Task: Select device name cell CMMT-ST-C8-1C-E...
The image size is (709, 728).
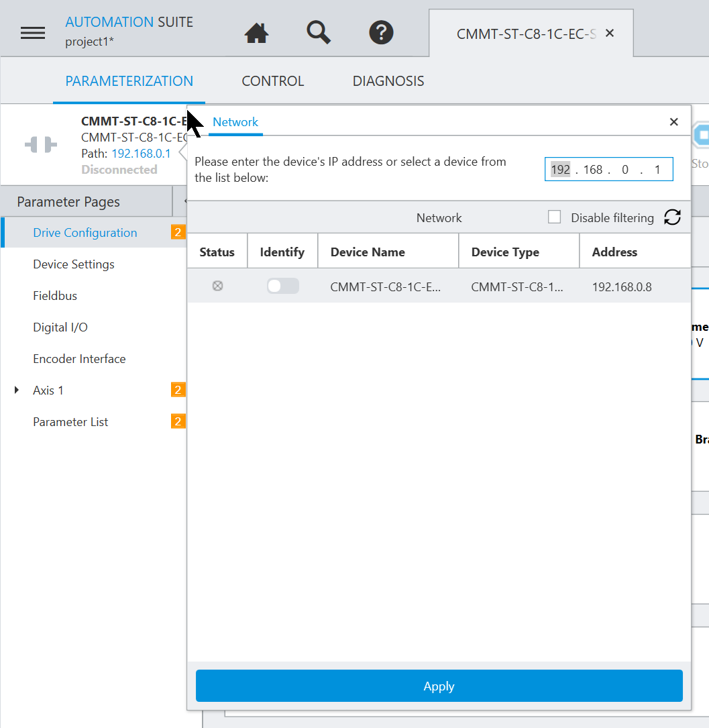Action: point(386,287)
